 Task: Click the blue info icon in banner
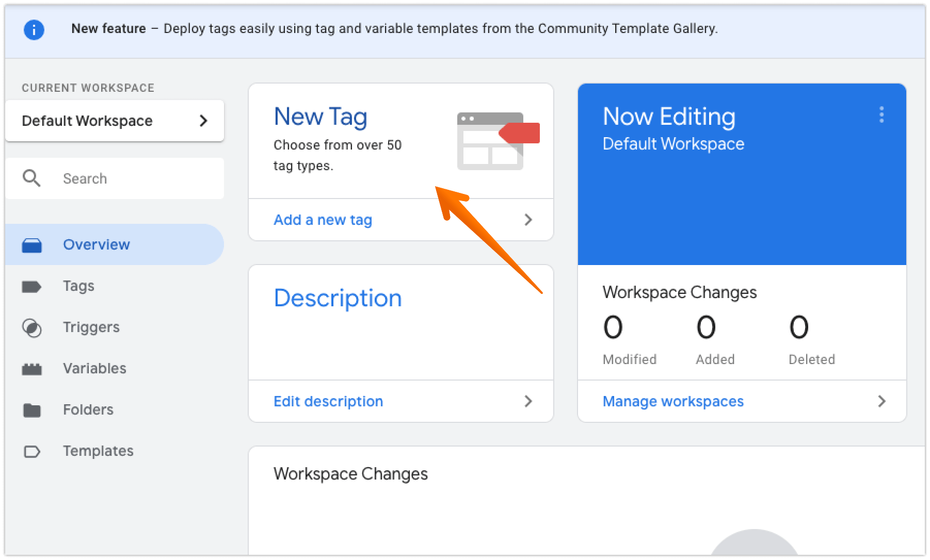tap(34, 29)
